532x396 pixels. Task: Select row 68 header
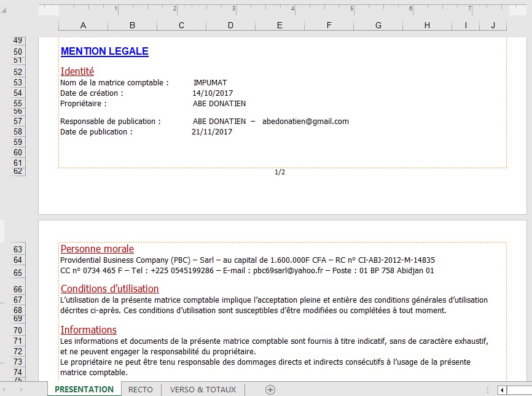click(x=18, y=310)
